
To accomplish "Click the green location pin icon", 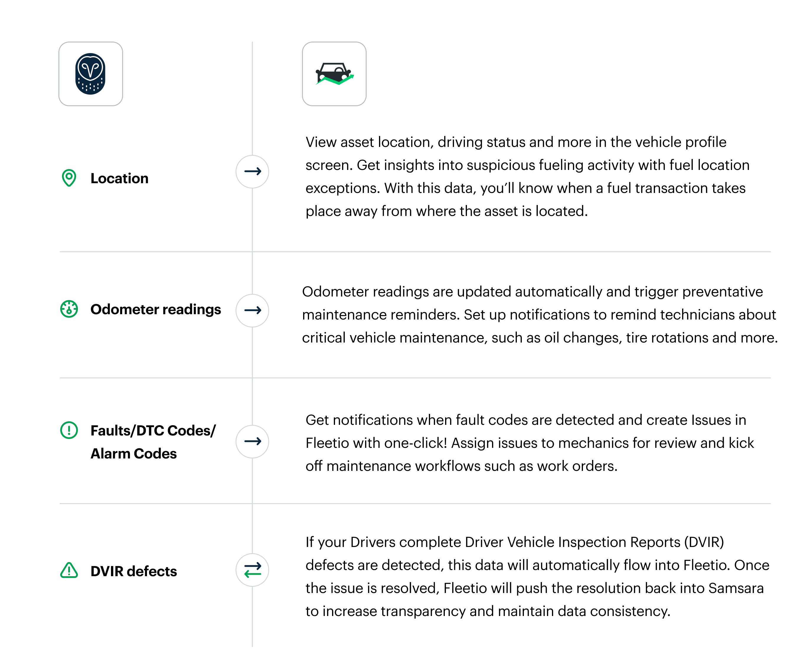I will point(69,178).
